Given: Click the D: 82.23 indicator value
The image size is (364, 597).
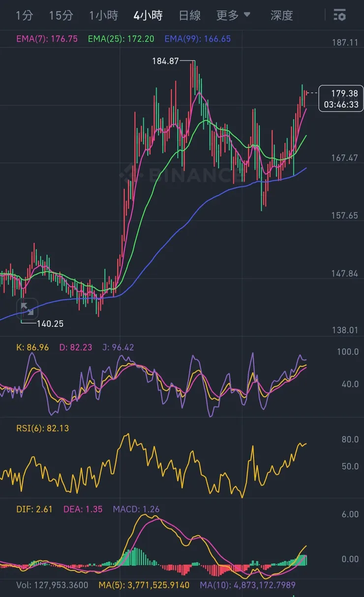Looking at the screenshot, I should (x=76, y=347).
